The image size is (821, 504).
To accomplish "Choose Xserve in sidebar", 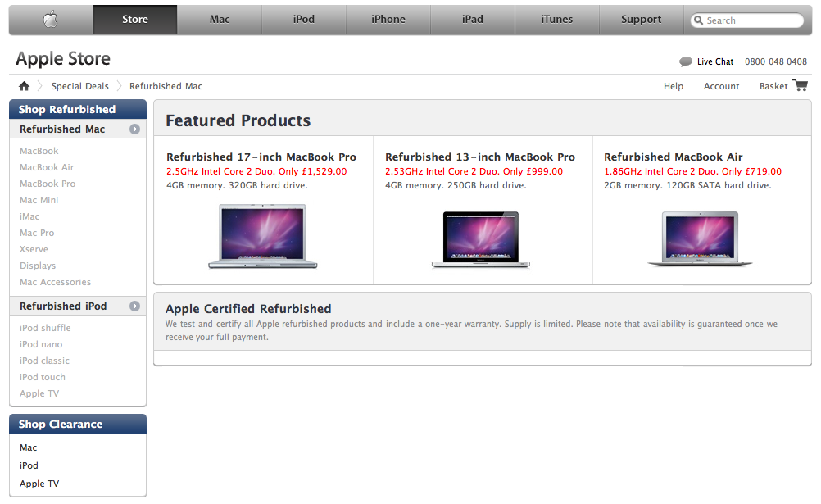I will [x=34, y=249].
